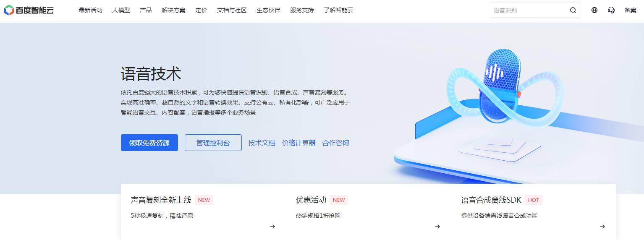
Task: Open the 产品 menu
Action: (x=146, y=10)
